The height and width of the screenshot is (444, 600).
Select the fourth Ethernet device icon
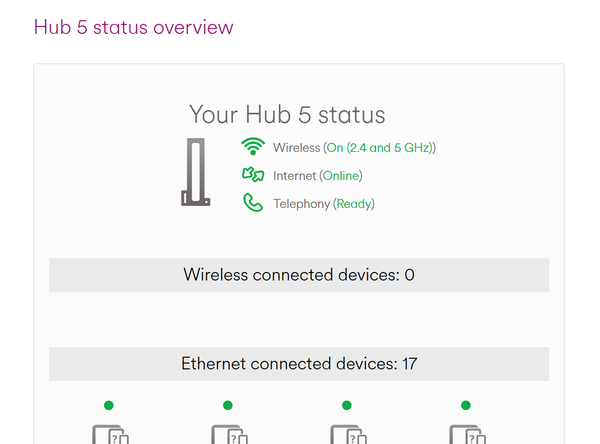pos(465,435)
